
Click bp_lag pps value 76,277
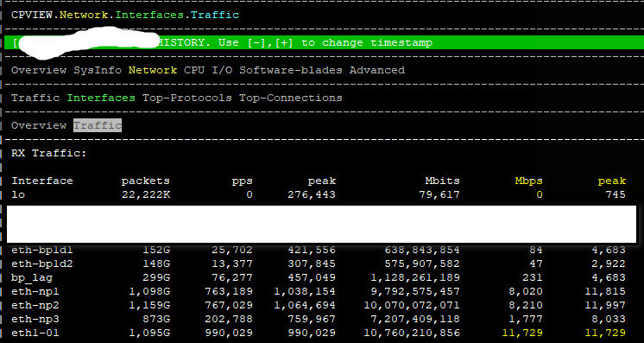pyautogui.click(x=232, y=277)
